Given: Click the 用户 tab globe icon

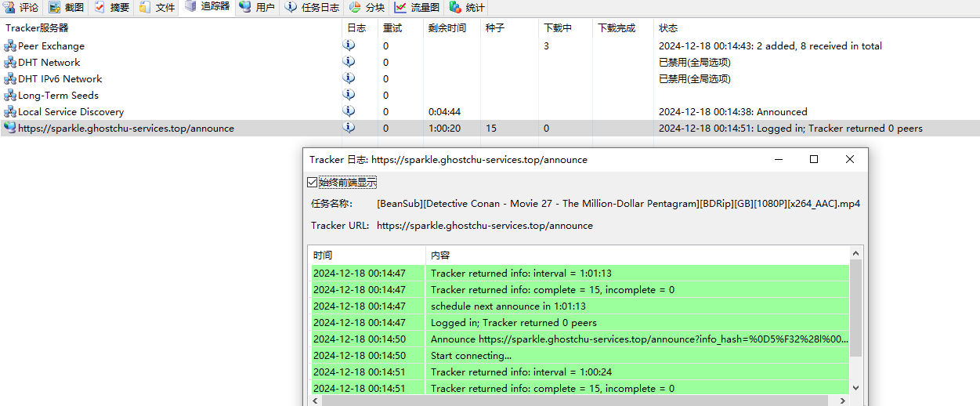Looking at the screenshot, I should (x=245, y=7).
